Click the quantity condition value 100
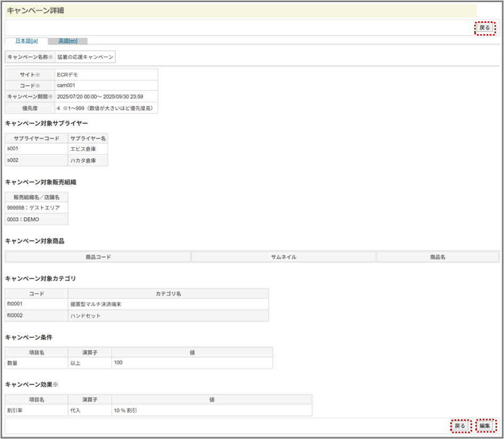This screenshot has height=439, width=504. coord(119,362)
